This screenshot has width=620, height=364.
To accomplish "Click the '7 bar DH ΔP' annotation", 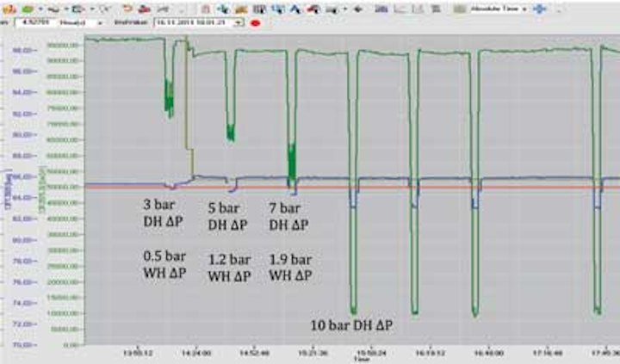I will (288, 216).
